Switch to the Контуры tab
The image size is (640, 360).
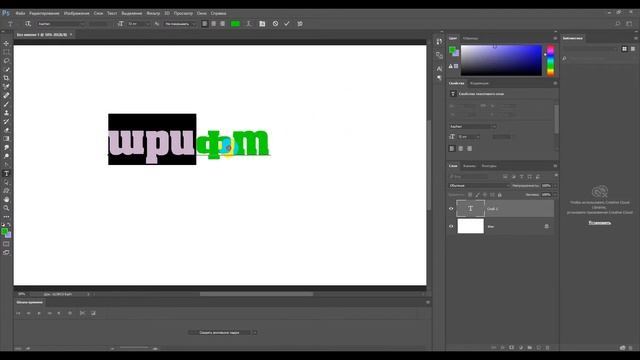pyautogui.click(x=489, y=166)
